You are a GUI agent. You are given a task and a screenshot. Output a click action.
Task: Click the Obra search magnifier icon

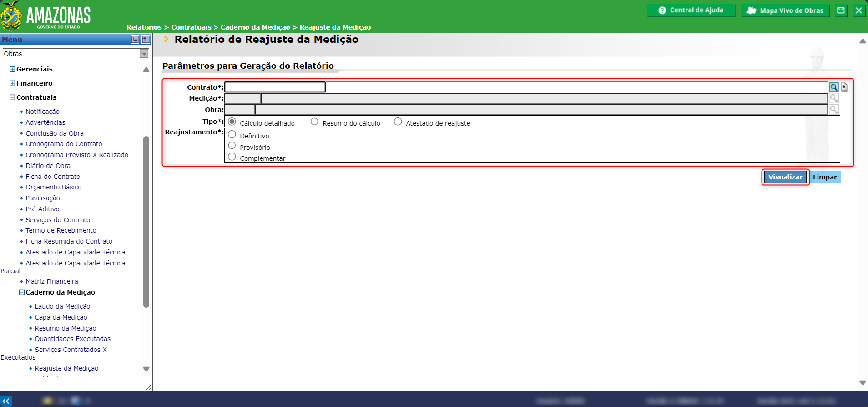[833, 109]
